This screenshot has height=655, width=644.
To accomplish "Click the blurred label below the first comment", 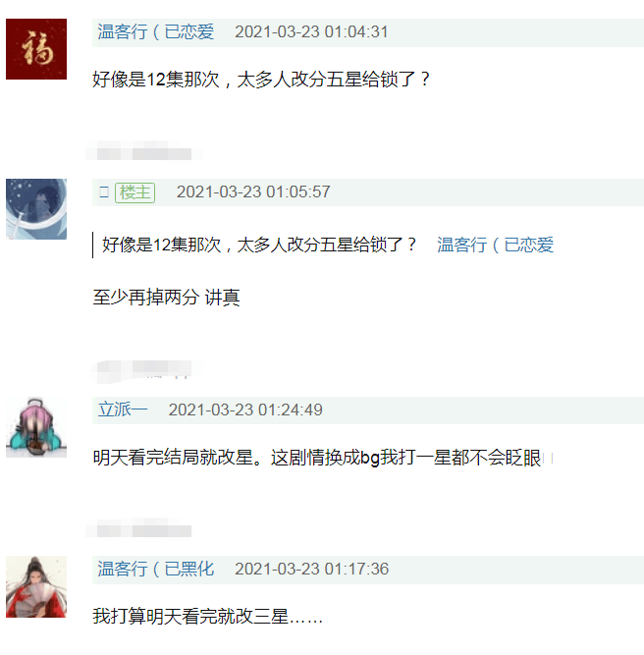I will click(144, 151).
